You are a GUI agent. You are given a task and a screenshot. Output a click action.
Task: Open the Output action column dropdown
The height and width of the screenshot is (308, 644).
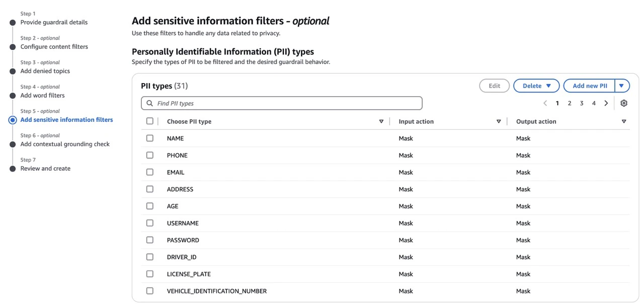[x=624, y=121]
